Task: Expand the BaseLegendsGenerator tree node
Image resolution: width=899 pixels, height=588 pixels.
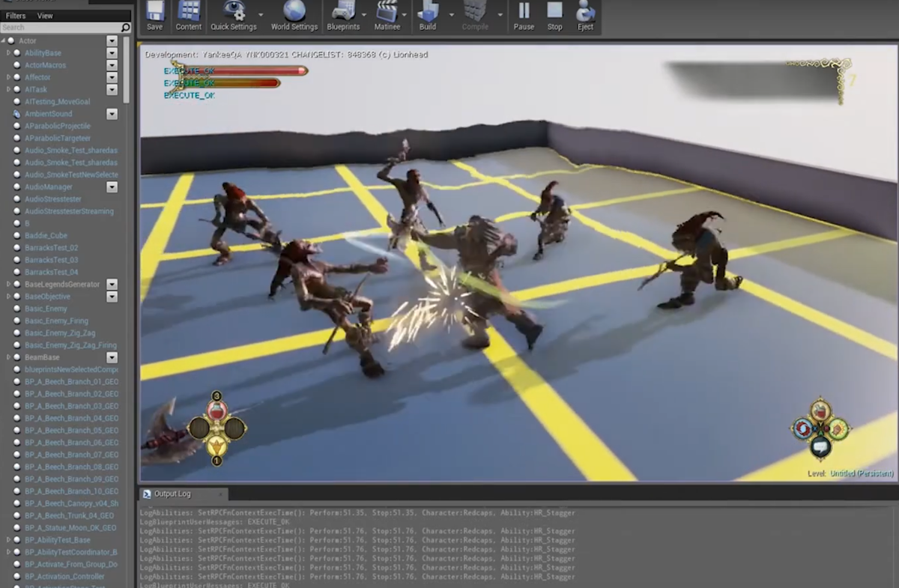Action: pyautogui.click(x=8, y=285)
